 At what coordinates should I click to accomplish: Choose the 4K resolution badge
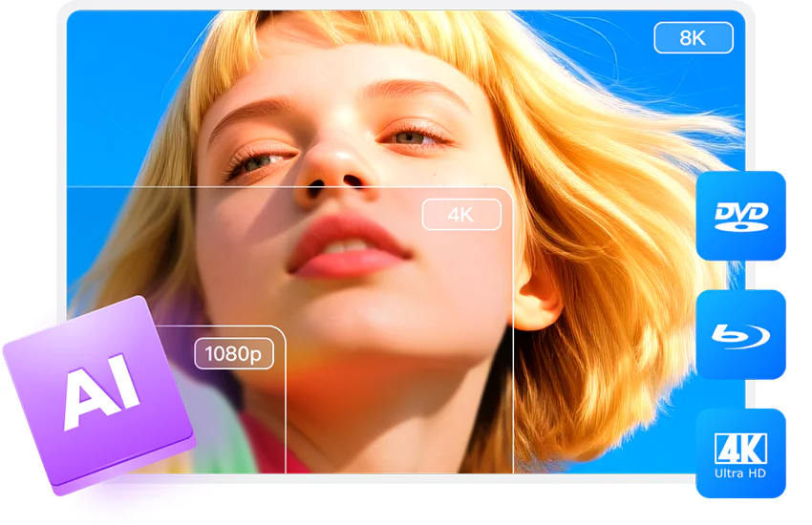[x=461, y=214]
